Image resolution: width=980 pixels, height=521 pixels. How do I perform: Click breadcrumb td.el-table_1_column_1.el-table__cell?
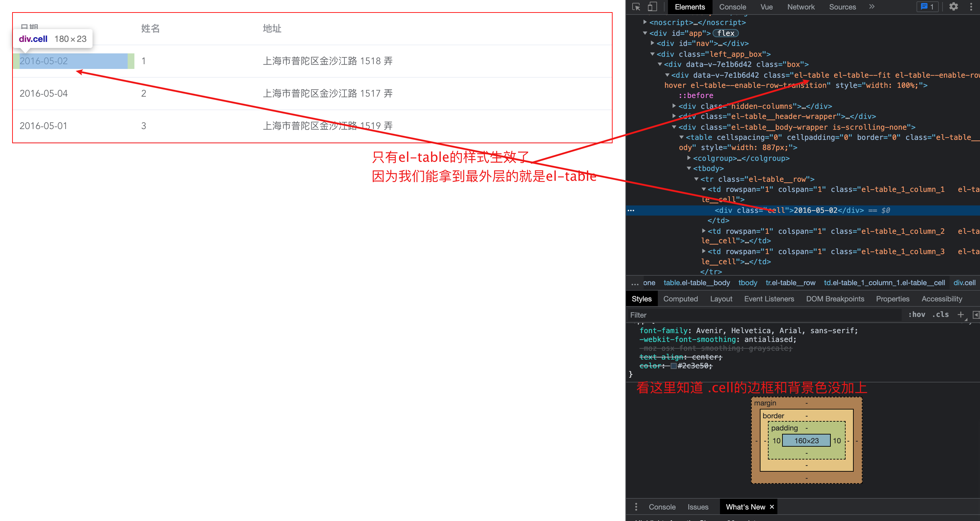click(x=884, y=283)
